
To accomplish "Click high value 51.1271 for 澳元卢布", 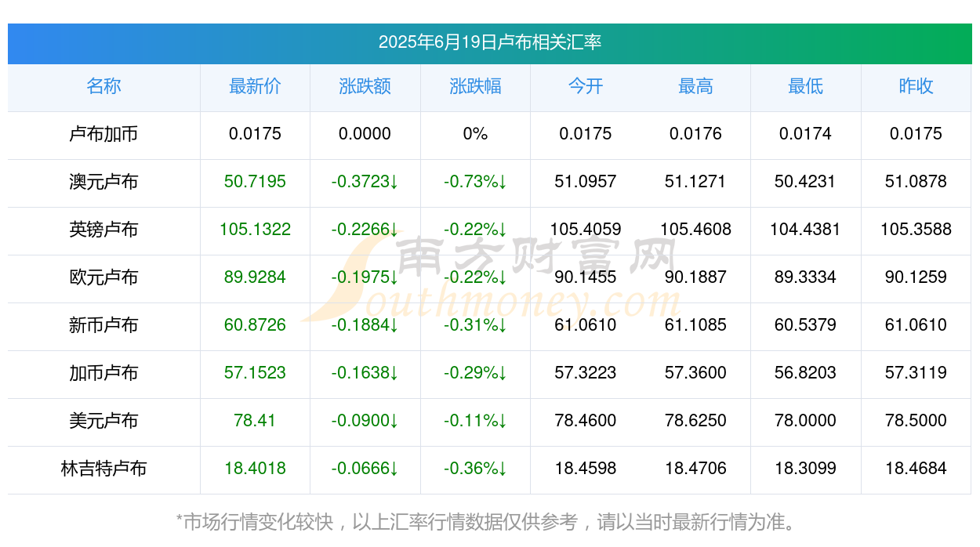I will coord(695,182).
